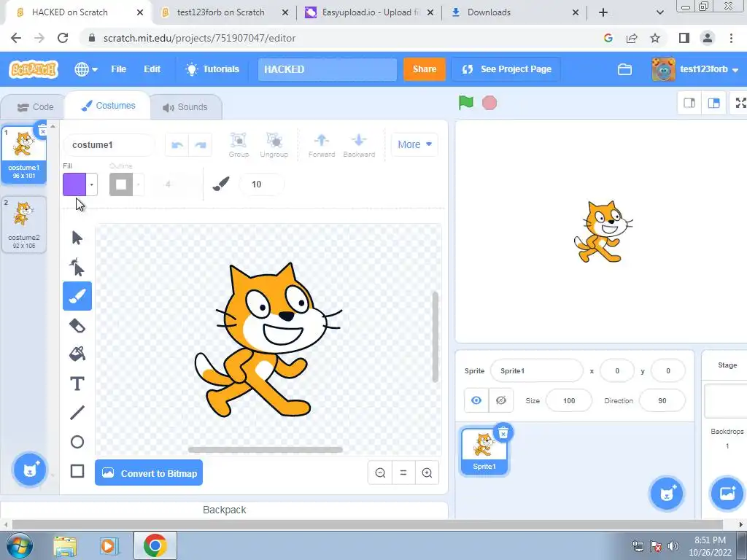Click the Scratch logo
The height and width of the screenshot is (560, 747).
tap(34, 69)
